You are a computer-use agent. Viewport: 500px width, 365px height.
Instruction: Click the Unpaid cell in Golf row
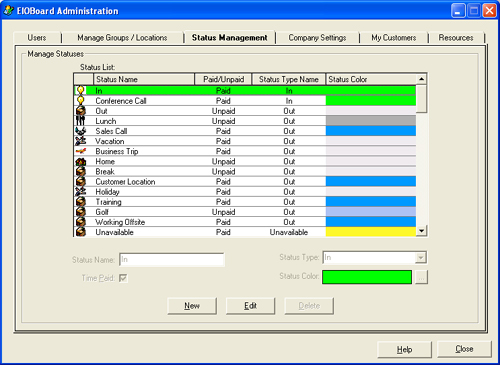[223, 212]
